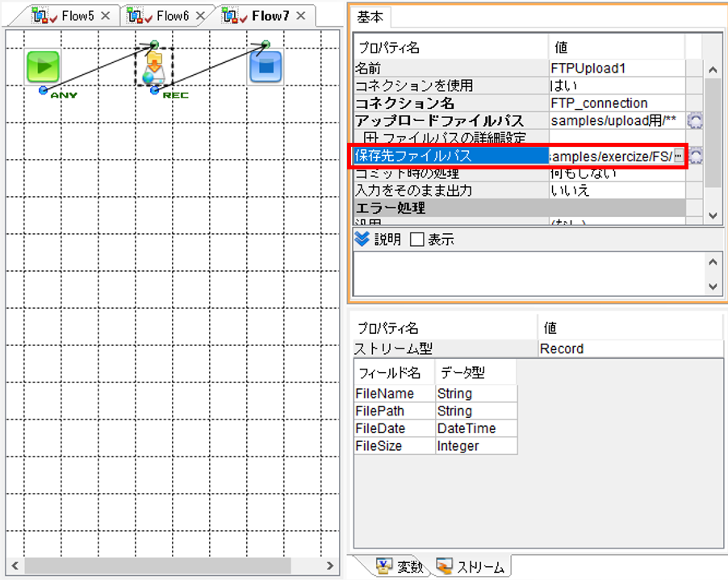Click the REC label under FTP component
The height and width of the screenshot is (580, 728).
point(175,95)
